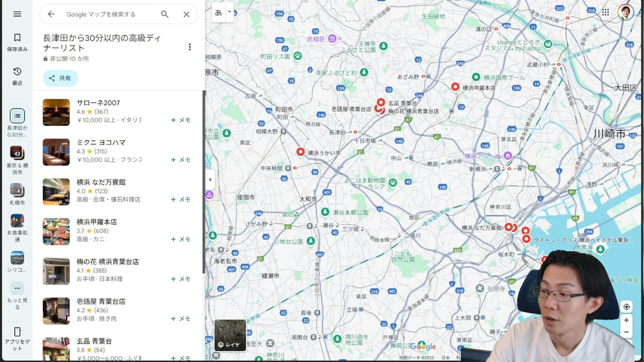Open the お食事処 saved list icon
The image size is (644, 362).
17,220
